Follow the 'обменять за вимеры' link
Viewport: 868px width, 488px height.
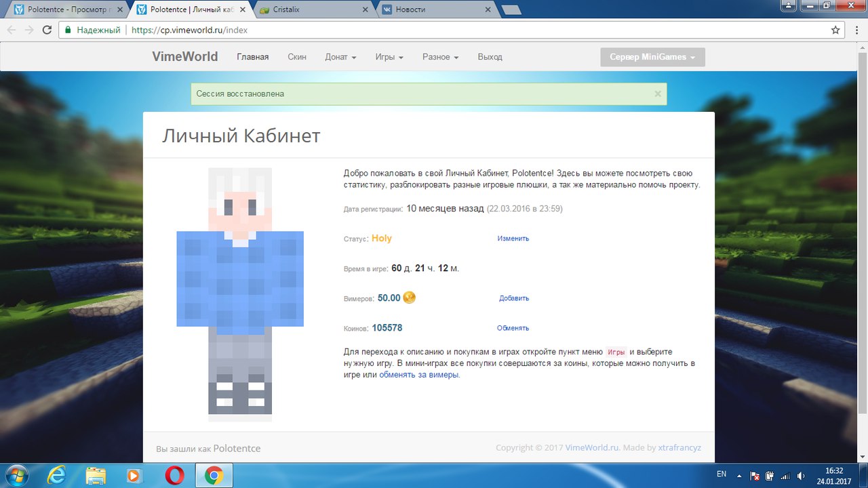pos(419,375)
